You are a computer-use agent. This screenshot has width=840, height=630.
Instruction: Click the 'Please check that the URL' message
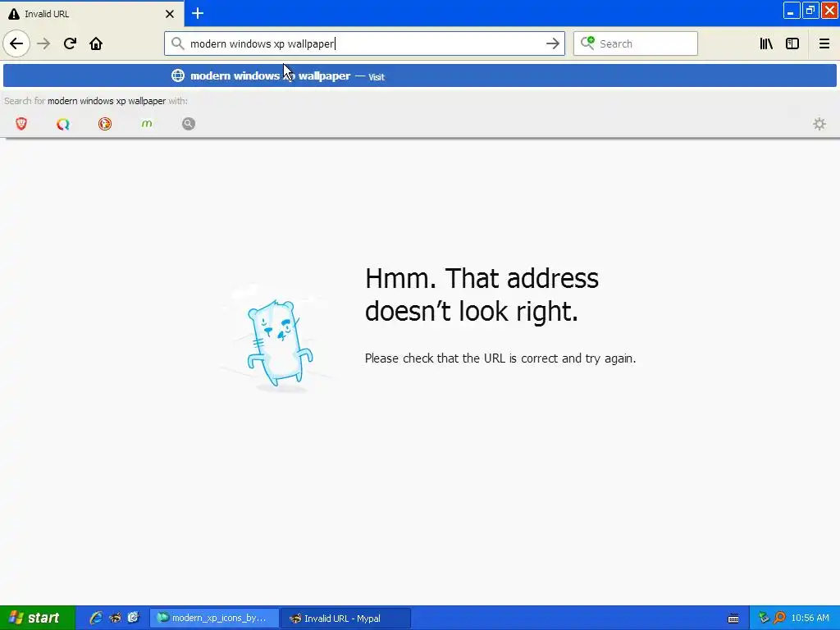(x=500, y=358)
